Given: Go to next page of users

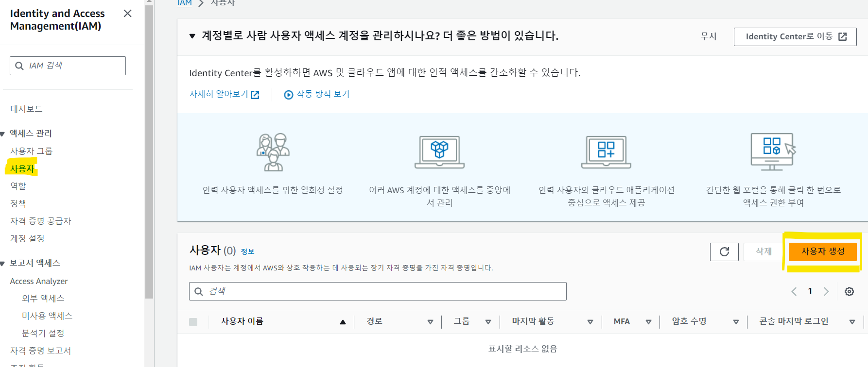Looking at the screenshot, I should [x=826, y=291].
